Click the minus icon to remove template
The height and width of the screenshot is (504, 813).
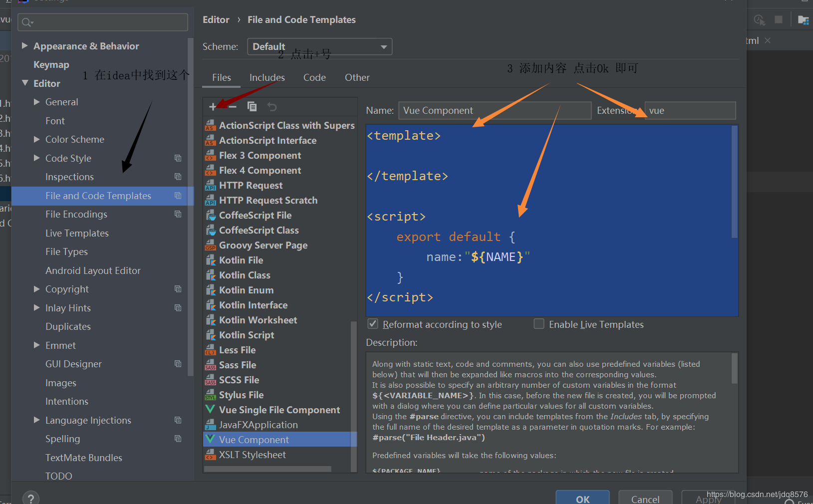[x=233, y=106]
